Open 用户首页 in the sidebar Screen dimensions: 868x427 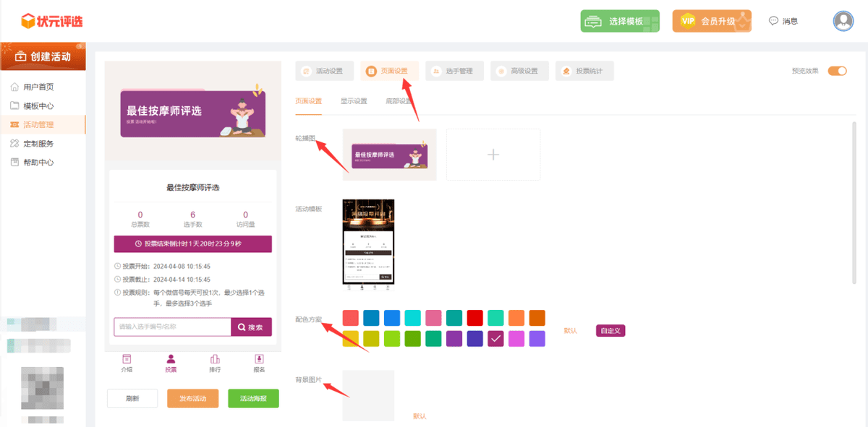point(38,87)
